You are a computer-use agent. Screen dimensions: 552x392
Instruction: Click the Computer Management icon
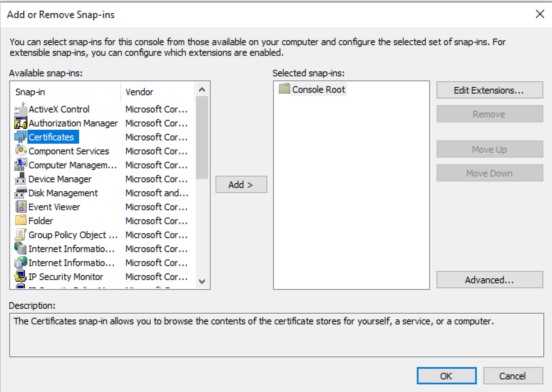pyautogui.click(x=20, y=165)
